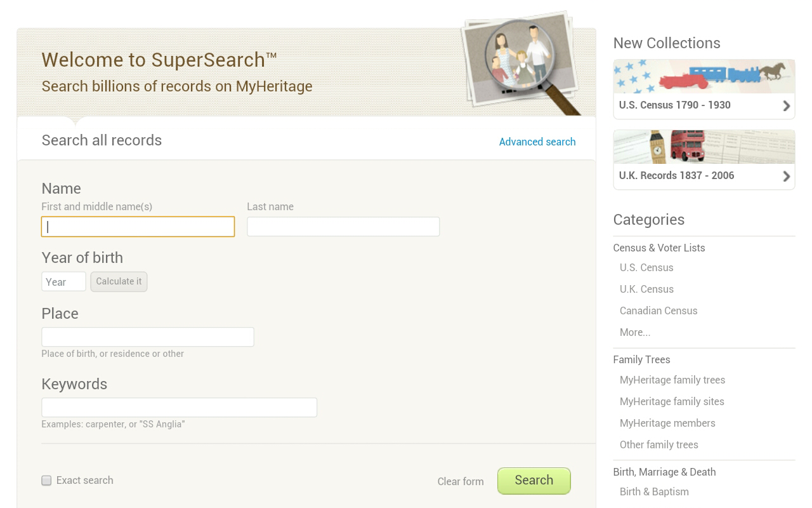
Task: Expand More... under Census & Voter Lists
Action: (x=634, y=332)
